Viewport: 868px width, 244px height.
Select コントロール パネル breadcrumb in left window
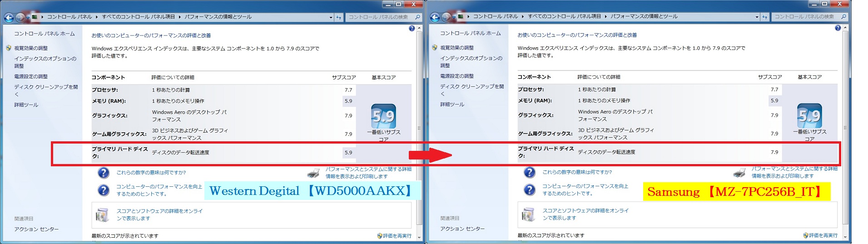(69, 17)
